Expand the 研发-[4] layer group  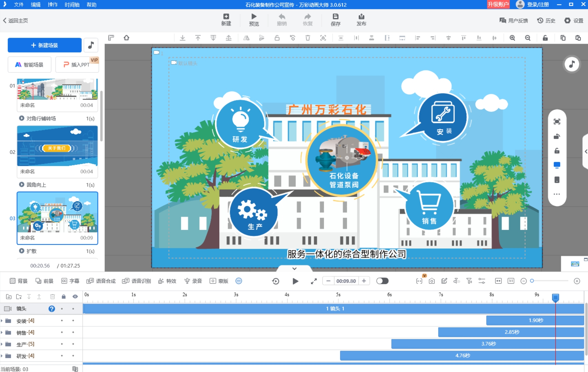coord(2,356)
